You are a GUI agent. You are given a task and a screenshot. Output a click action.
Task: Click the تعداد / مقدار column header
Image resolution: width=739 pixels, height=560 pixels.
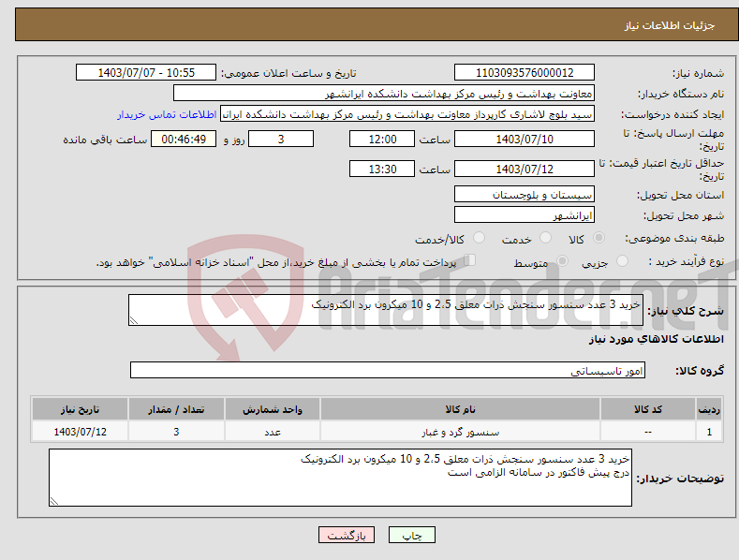point(176,409)
